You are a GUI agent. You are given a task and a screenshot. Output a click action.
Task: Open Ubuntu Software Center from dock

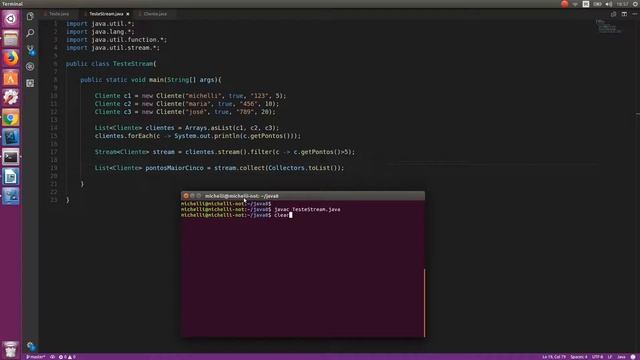[x=11, y=78]
